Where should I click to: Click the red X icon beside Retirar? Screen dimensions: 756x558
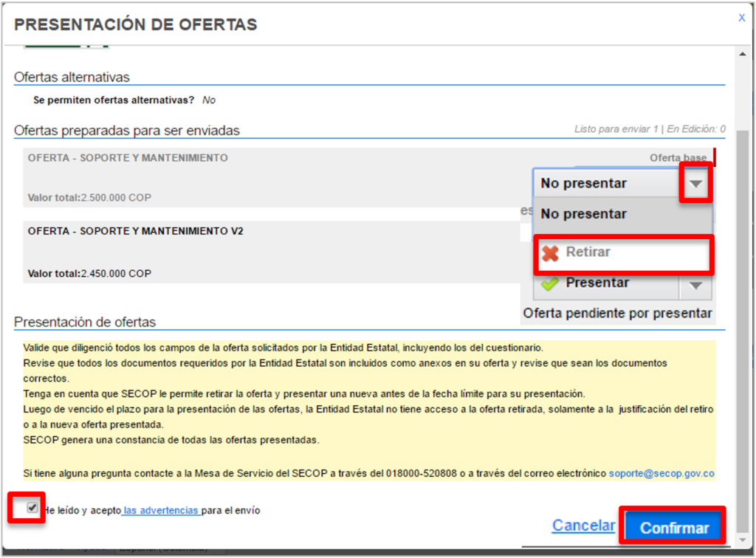point(550,253)
